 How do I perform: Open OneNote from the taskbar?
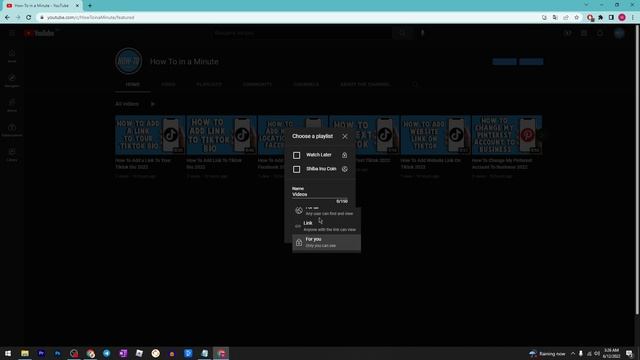[123, 353]
